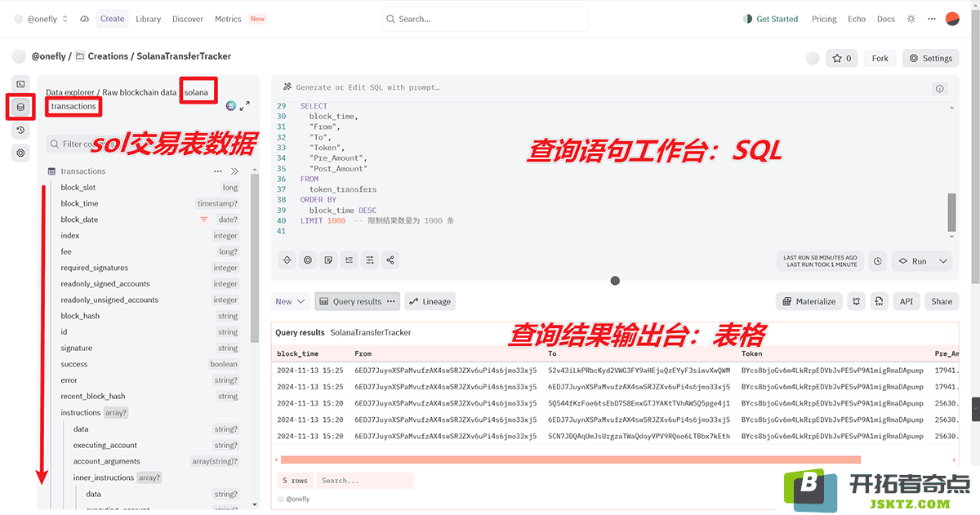Click the API button
This screenshot has width=980, height=515.
point(906,301)
